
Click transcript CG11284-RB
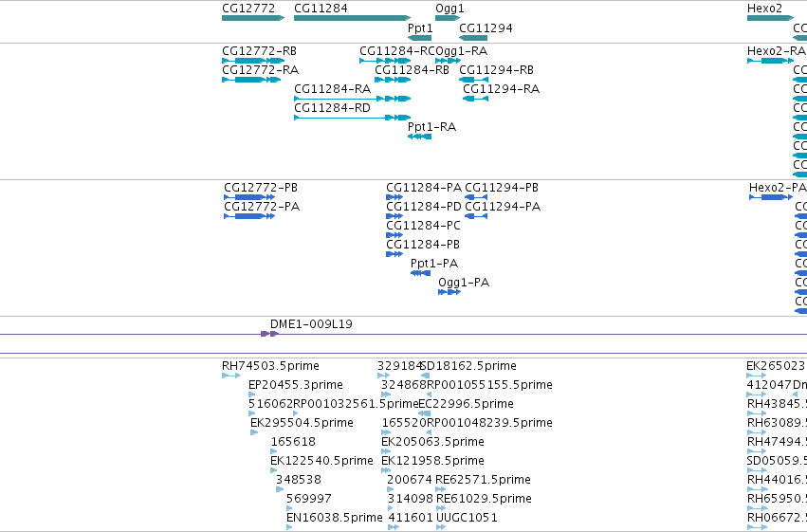coord(393,80)
